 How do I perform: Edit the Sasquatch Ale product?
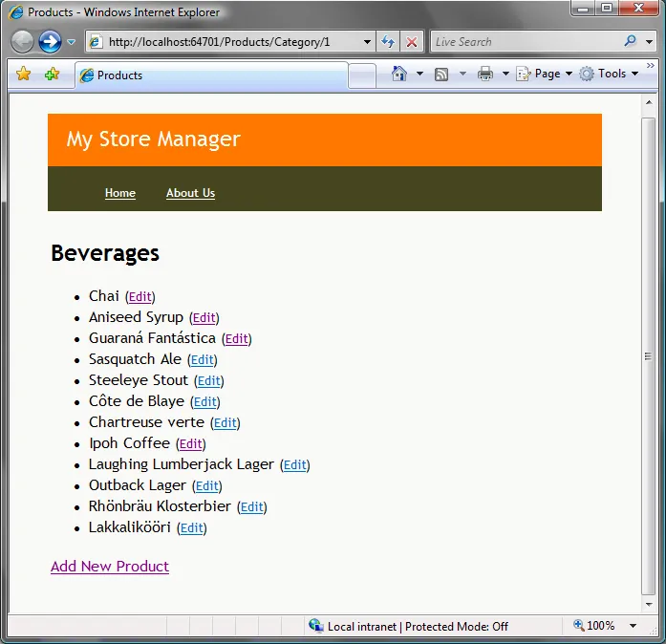click(x=202, y=360)
